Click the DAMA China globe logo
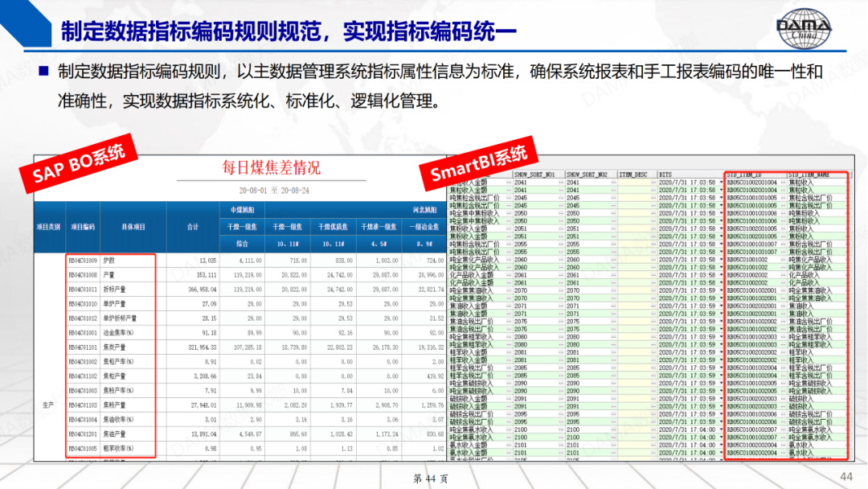868x489 pixels. 804,28
